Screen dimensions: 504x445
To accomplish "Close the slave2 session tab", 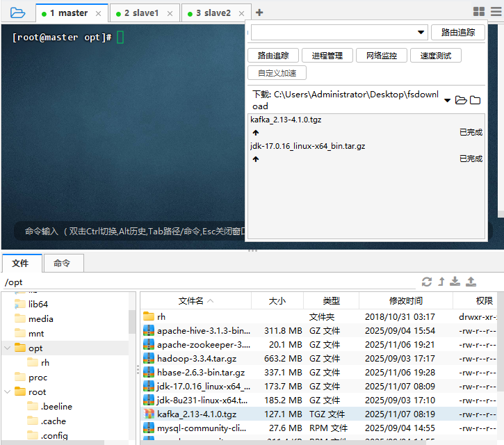I will coord(241,13).
